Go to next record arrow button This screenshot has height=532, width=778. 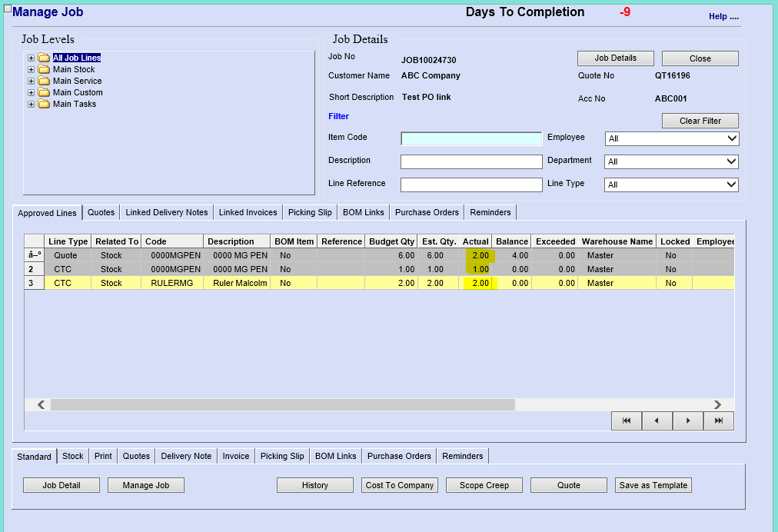(x=687, y=421)
